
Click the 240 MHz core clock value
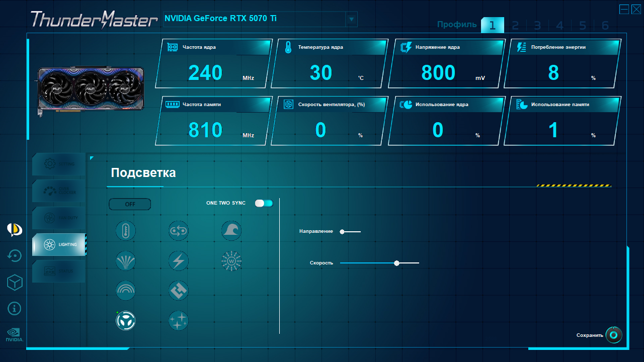(205, 73)
